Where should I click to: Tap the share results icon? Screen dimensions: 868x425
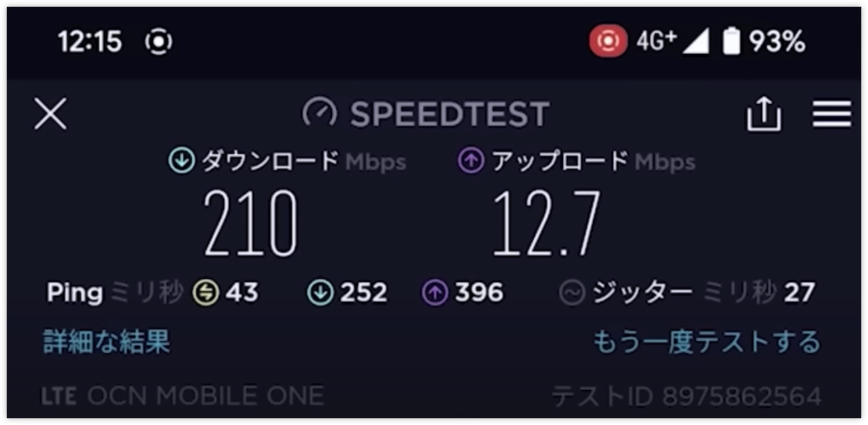coord(763,114)
